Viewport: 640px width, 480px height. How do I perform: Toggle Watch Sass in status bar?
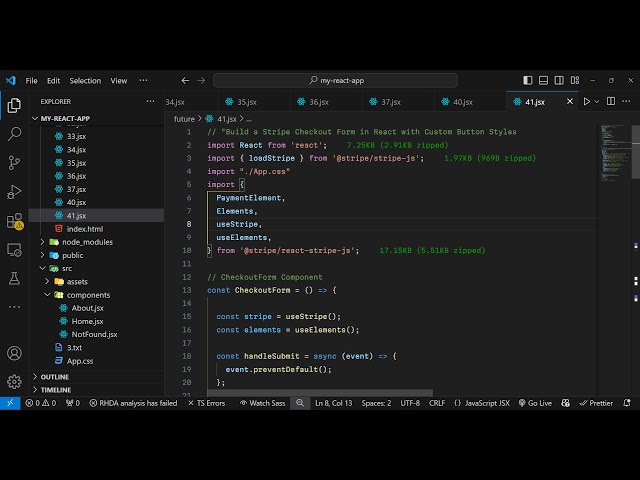point(262,403)
